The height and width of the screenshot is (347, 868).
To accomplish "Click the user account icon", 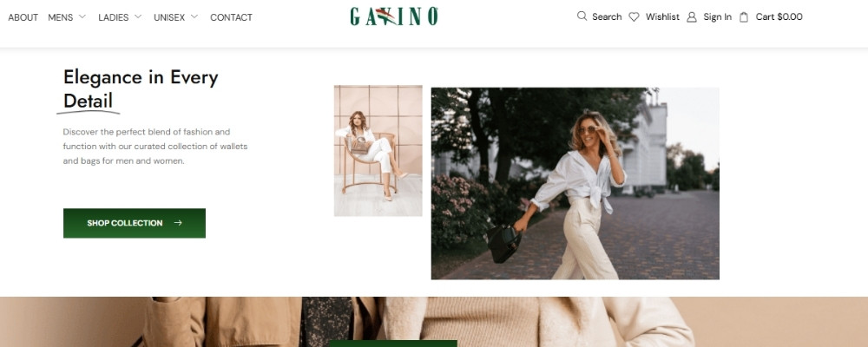I will (x=692, y=17).
